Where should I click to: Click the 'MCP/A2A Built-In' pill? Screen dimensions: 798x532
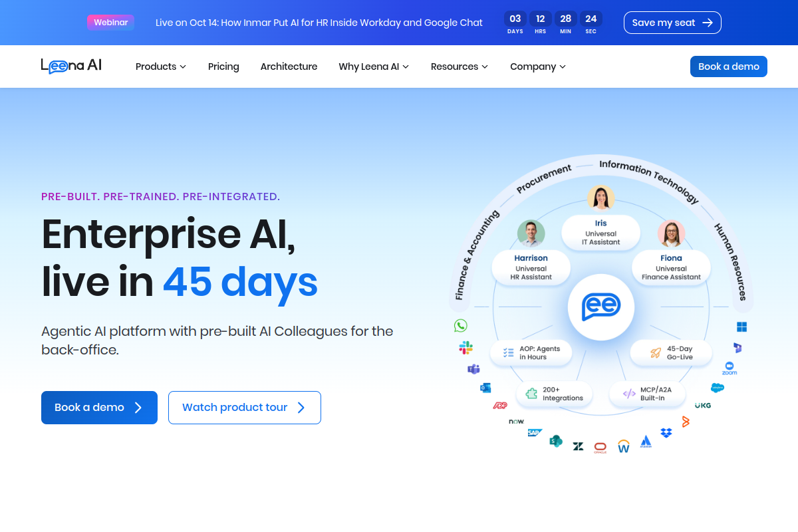[x=648, y=394]
